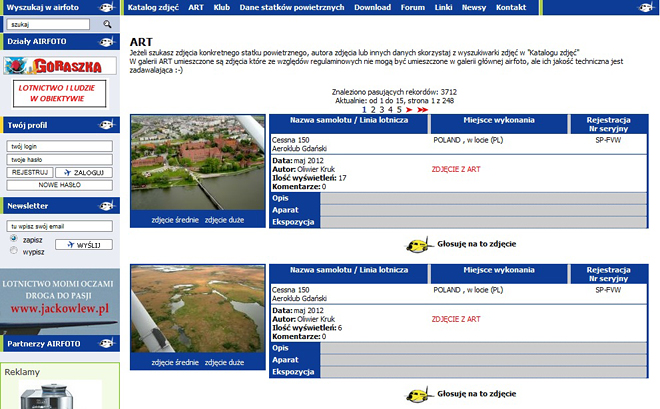660x409 pixels.
Task: Open the Forum menu item
Action: 412,7
